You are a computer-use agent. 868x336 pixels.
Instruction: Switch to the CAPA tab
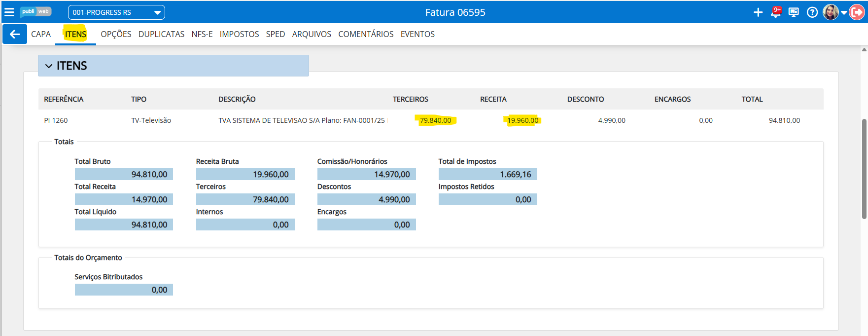click(x=41, y=34)
